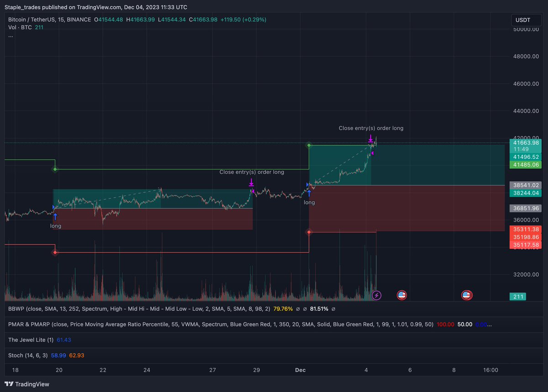Click Close entry(s) order long label near 29

[252, 172]
